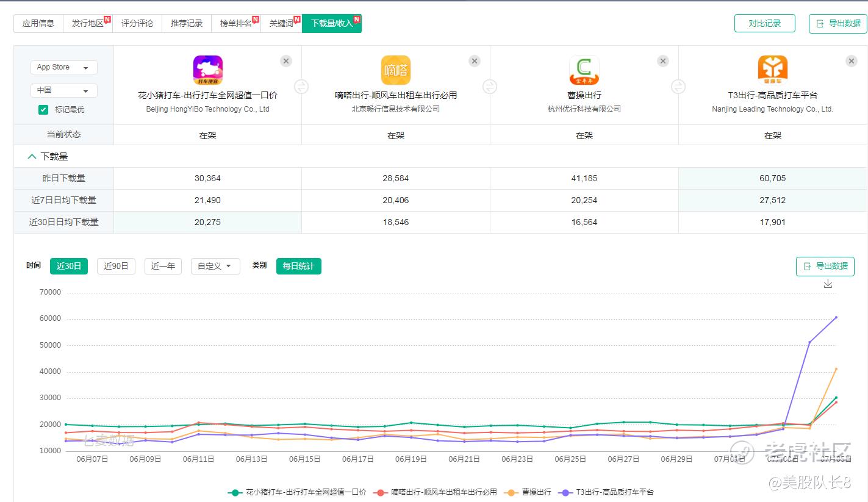Click 30-day average value 16,564
The width and height of the screenshot is (868, 502).
584,222
